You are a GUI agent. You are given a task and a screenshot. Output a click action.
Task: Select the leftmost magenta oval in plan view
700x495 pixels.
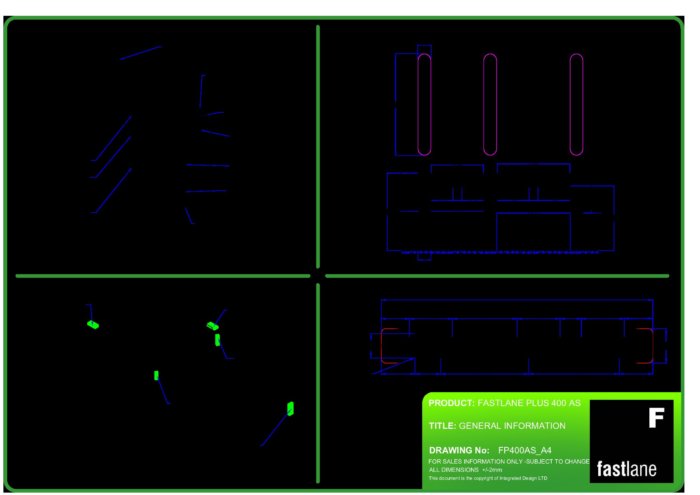click(x=424, y=104)
